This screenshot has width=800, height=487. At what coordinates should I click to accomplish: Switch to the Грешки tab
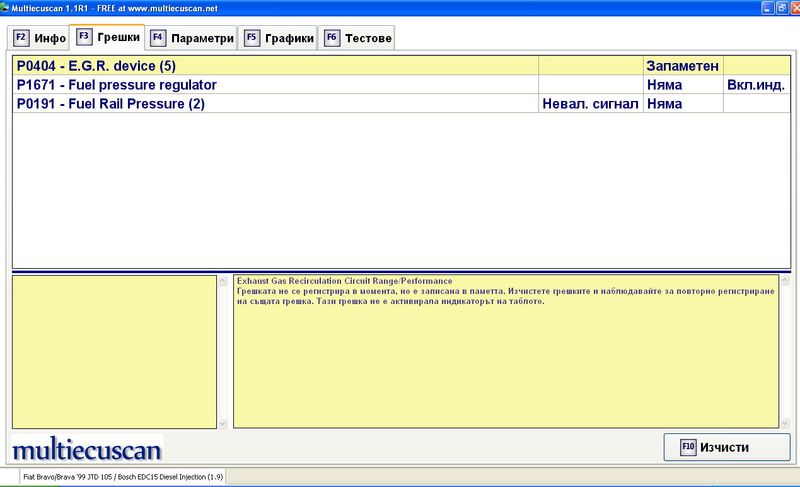point(107,39)
